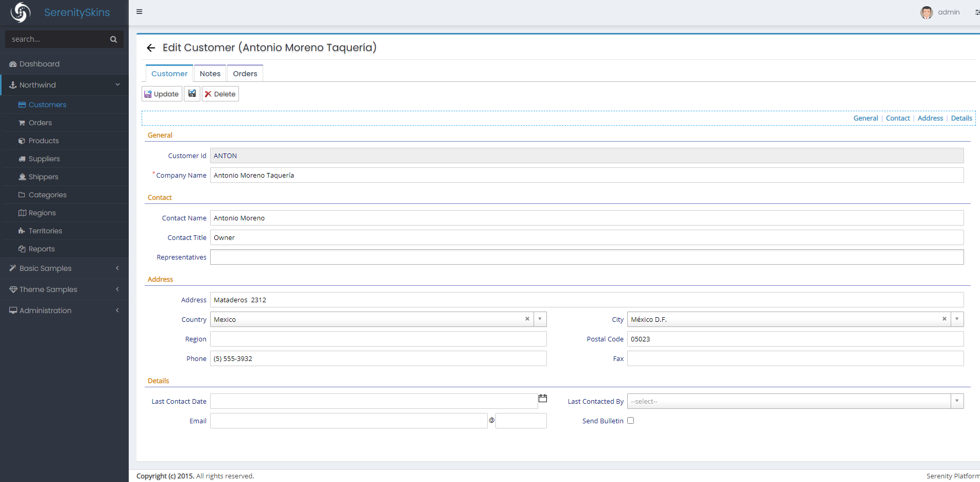The width and height of the screenshot is (980, 482).
Task: Click the empty Fax field
Action: click(x=795, y=358)
